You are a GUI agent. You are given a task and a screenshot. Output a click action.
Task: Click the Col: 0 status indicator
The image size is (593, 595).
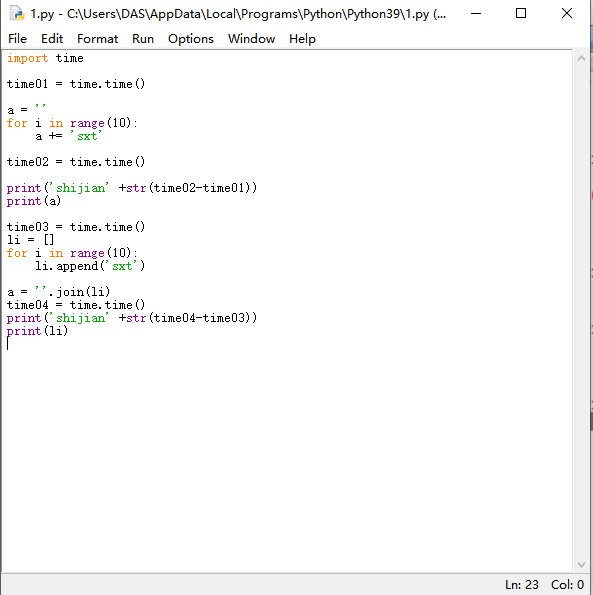(x=567, y=585)
